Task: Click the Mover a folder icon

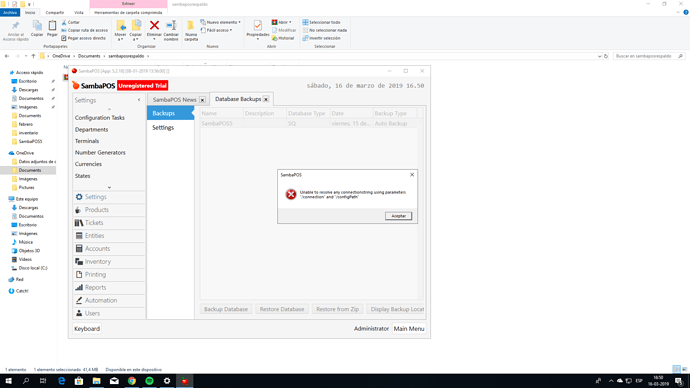Action: [121, 26]
